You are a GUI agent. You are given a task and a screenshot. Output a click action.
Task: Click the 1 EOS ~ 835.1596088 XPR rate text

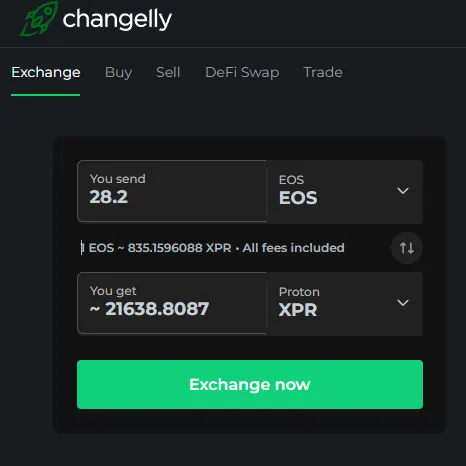click(x=156, y=248)
